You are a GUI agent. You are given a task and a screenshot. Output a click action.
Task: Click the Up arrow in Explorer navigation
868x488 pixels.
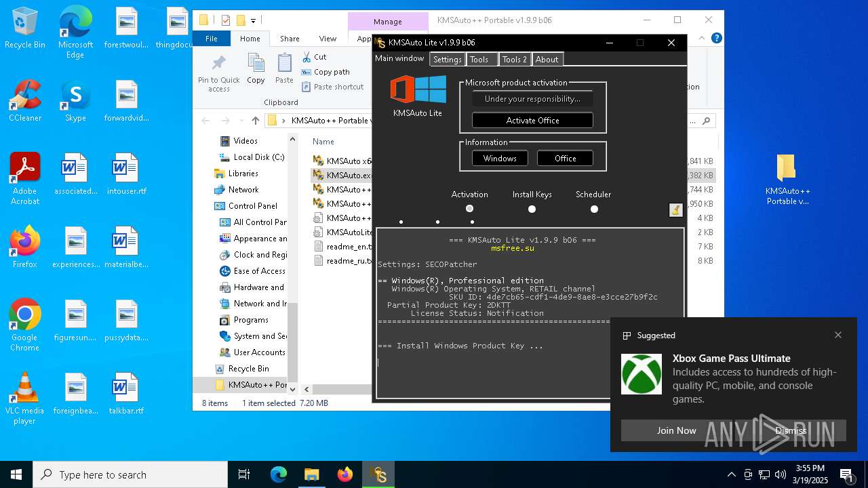(x=255, y=121)
